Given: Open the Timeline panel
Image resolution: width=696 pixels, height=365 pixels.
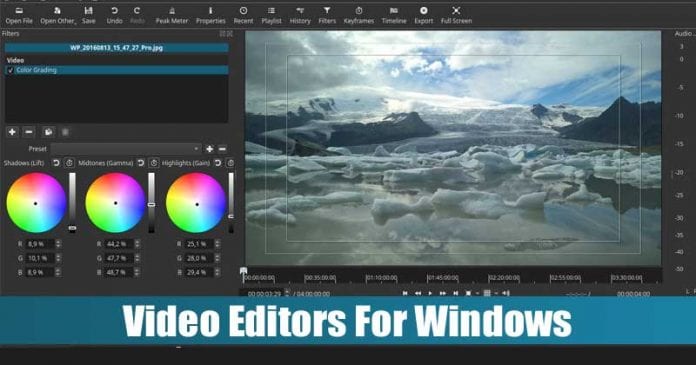Looking at the screenshot, I should click(394, 15).
